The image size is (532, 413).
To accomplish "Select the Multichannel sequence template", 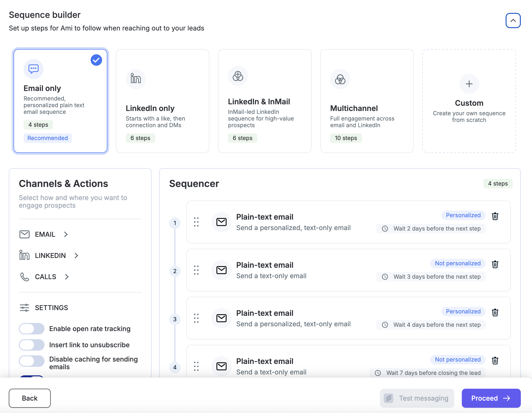I will pos(367,101).
